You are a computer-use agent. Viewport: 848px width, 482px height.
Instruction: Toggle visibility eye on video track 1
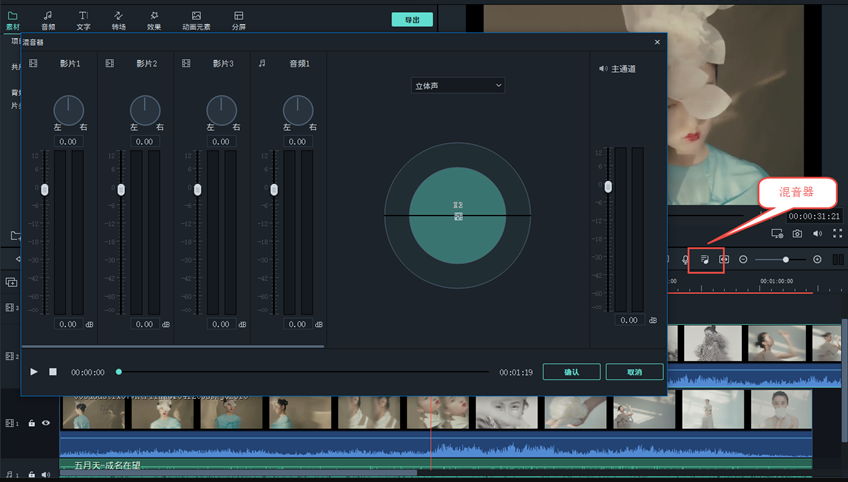pos(46,423)
